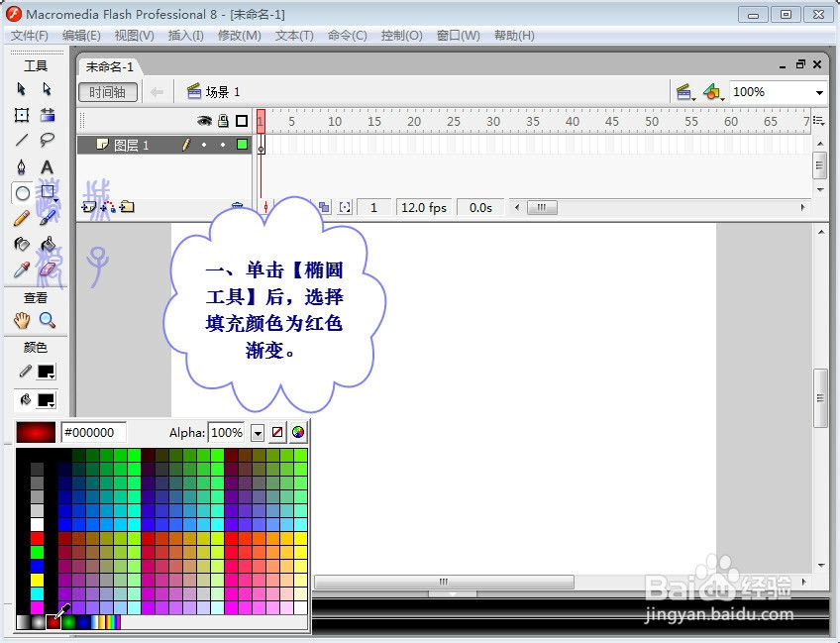840x643 pixels.
Task: Click the #000000 hex color field
Action: [x=94, y=432]
